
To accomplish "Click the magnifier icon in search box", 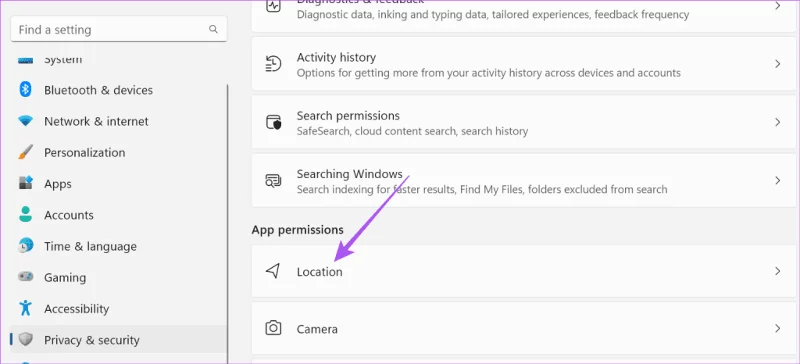I will [x=213, y=30].
